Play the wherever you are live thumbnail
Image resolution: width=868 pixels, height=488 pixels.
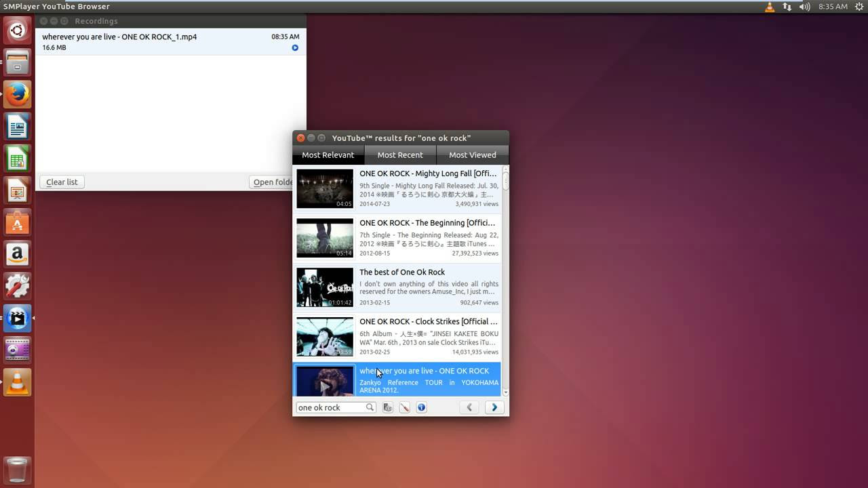(325, 381)
